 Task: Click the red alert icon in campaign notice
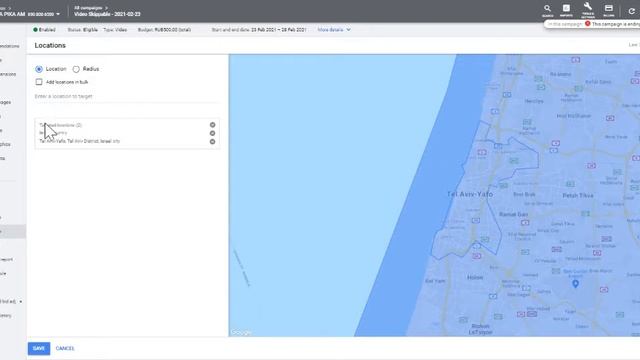point(587,24)
